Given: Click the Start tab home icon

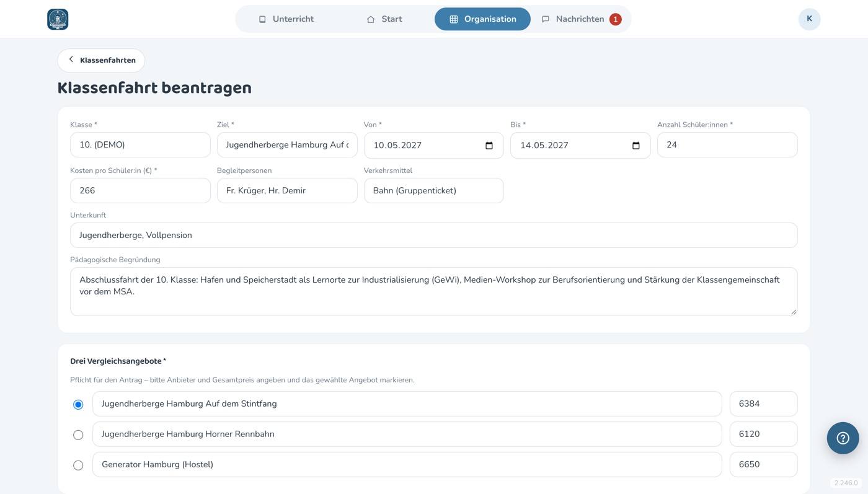Looking at the screenshot, I should [x=371, y=19].
